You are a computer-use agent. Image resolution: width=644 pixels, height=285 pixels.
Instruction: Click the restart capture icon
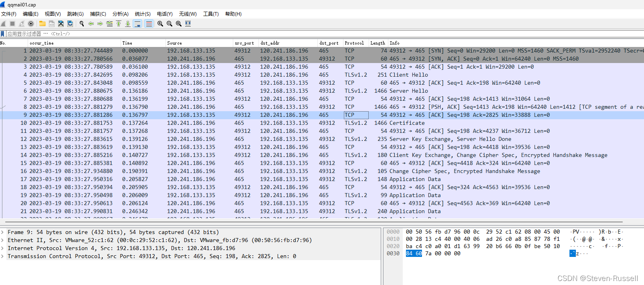pos(22,24)
